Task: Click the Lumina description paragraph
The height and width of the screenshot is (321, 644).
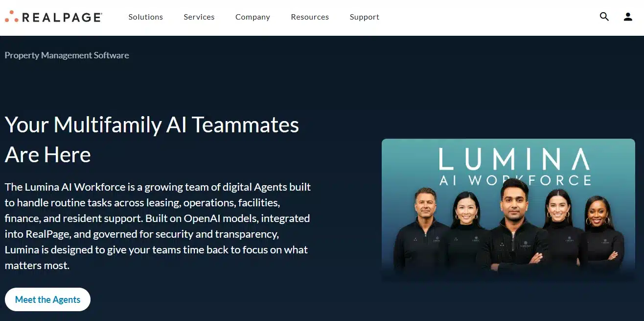Action: 158,226
